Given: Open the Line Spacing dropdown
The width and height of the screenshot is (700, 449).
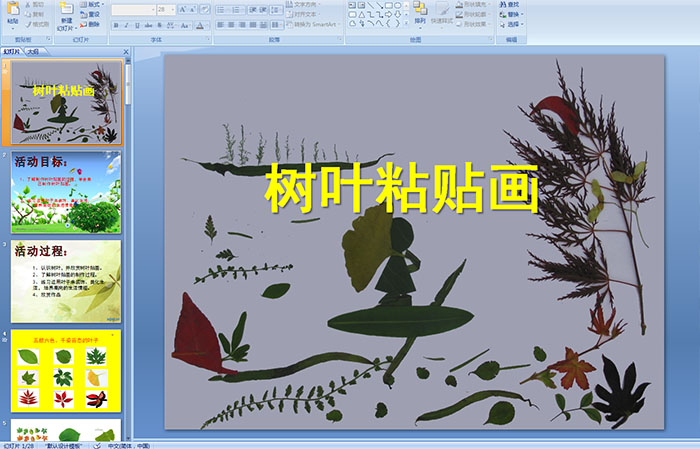Looking at the screenshot, I should [276, 10].
